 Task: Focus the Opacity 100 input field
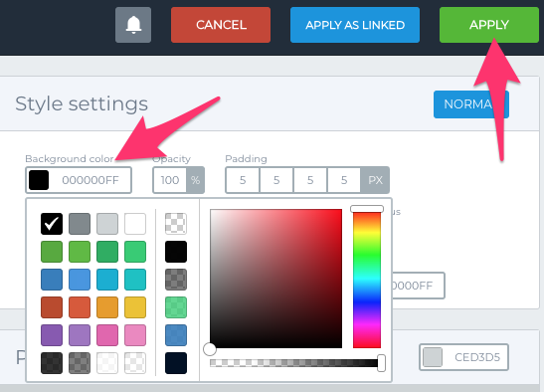click(x=170, y=180)
